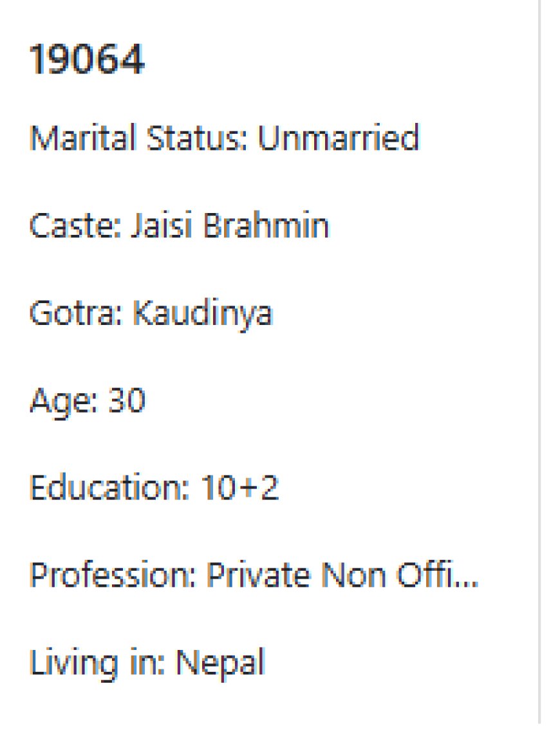Click the word 'Brahmin'
560x751 pixels.
pos(265,226)
